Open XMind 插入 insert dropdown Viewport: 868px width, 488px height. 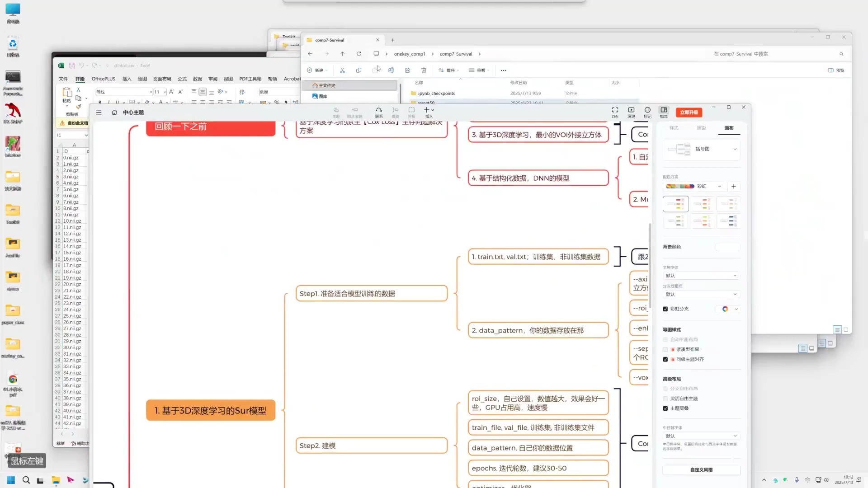pos(429,113)
